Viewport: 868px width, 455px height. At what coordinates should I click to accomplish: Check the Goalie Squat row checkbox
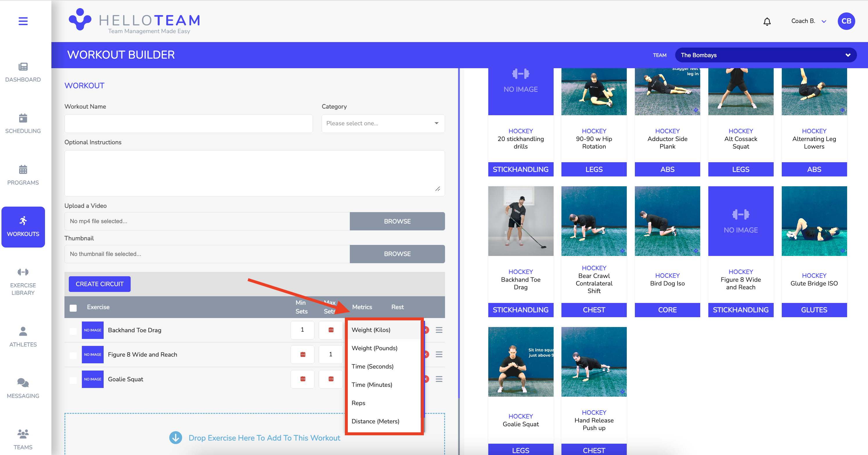(x=73, y=380)
